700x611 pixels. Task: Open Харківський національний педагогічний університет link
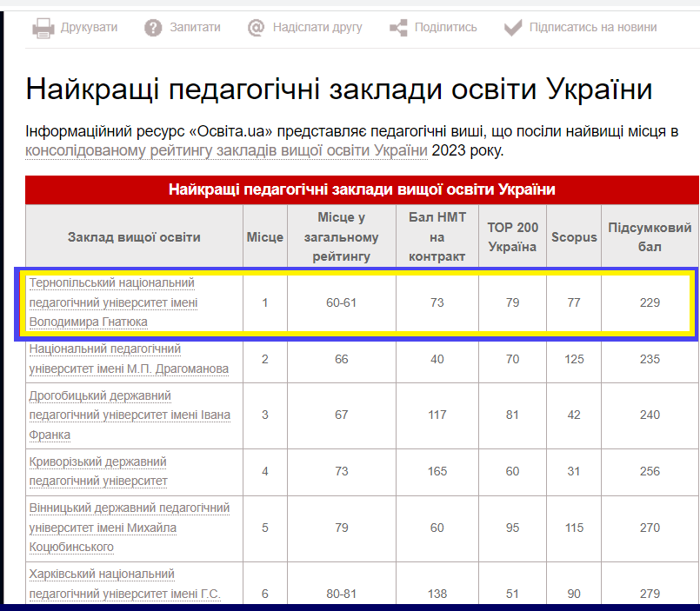(x=124, y=584)
